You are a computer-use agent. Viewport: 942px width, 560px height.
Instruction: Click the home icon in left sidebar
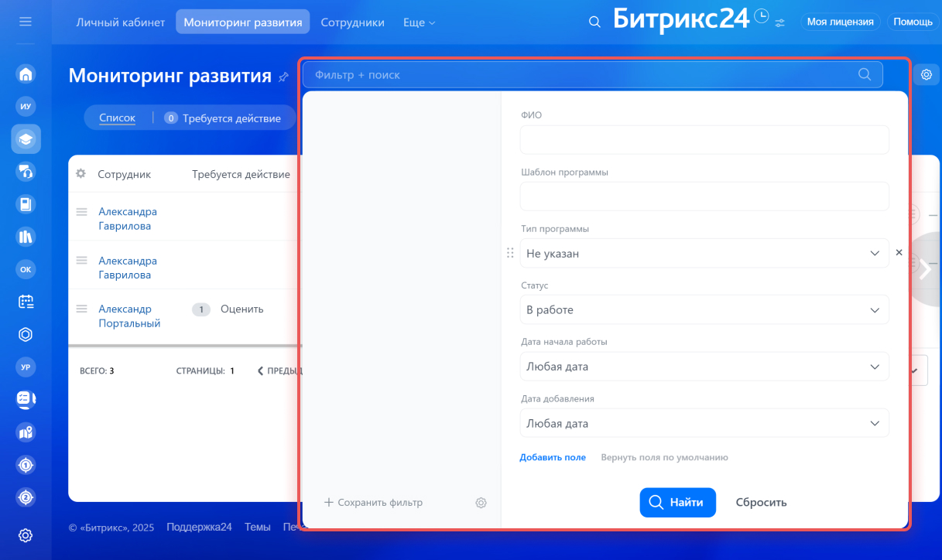click(26, 74)
